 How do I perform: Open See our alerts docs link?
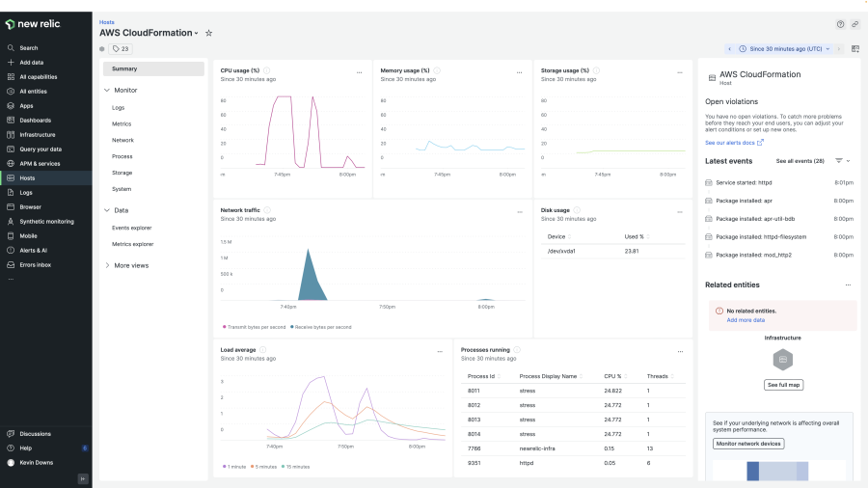pos(734,143)
